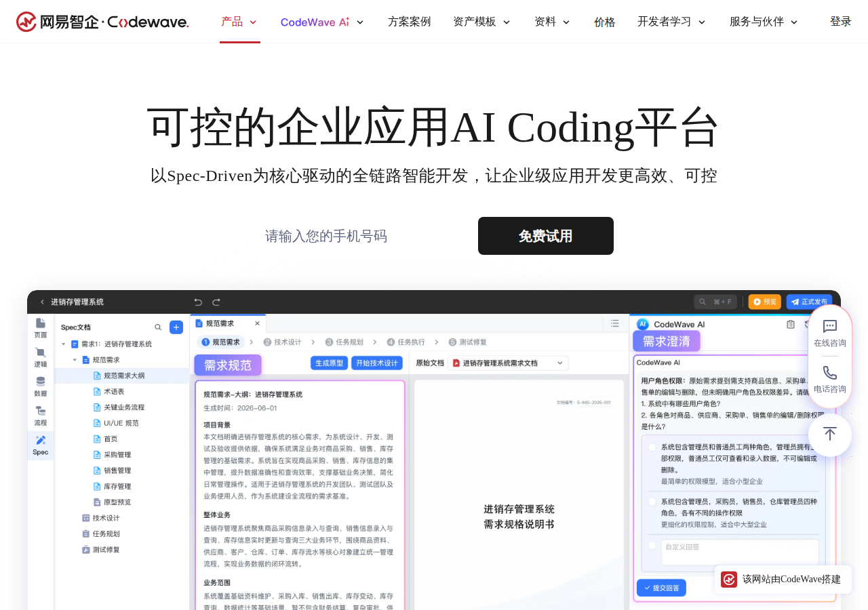The height and width of the screenshot is (610, 868).
Task: Focus the phone number input field
Action: (361, 236)
